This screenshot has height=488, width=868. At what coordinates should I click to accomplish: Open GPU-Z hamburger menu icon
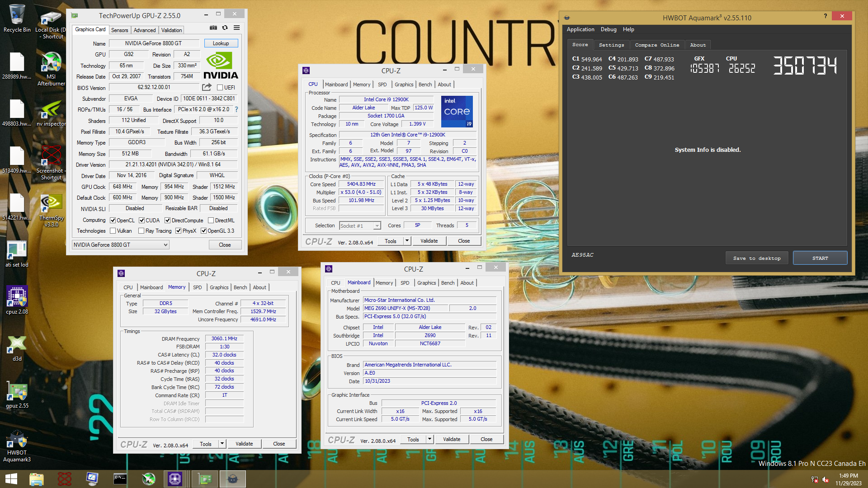click(236, 28)
